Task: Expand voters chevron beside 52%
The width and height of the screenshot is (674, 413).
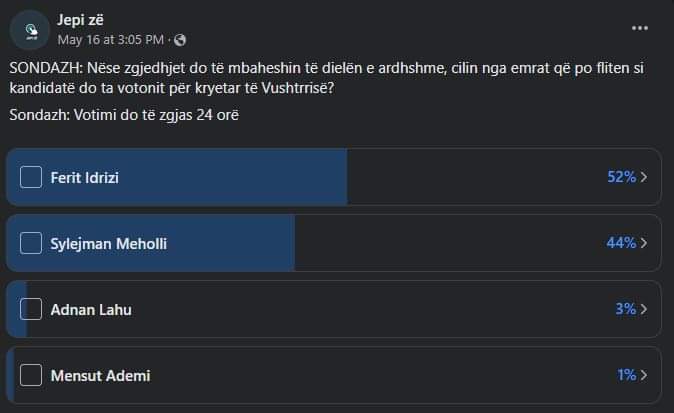Action: click(x=644, y=177)
